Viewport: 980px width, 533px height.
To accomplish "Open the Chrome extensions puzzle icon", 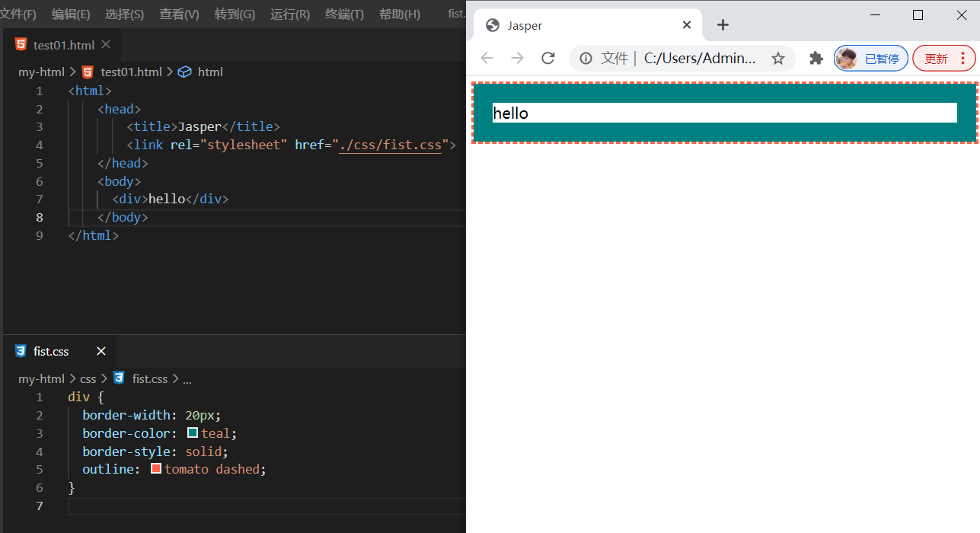I will pyautogui.click(x=816, y=59).
